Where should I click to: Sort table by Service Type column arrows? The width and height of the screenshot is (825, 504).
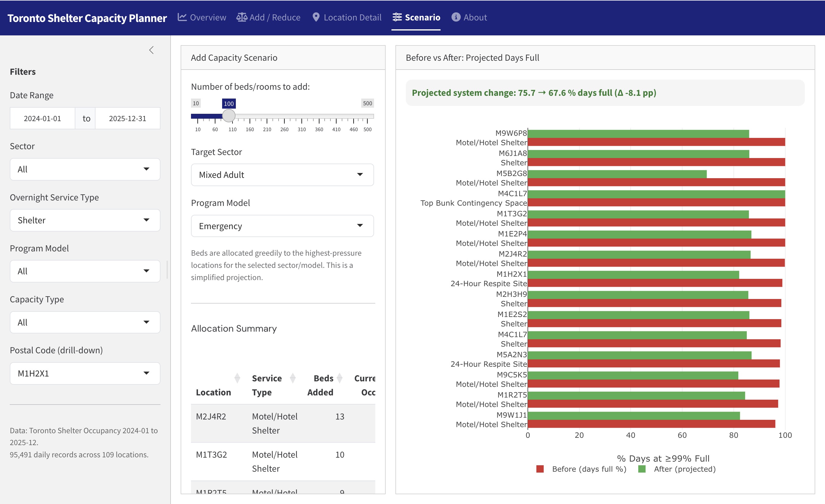click(x=293, y=378)
